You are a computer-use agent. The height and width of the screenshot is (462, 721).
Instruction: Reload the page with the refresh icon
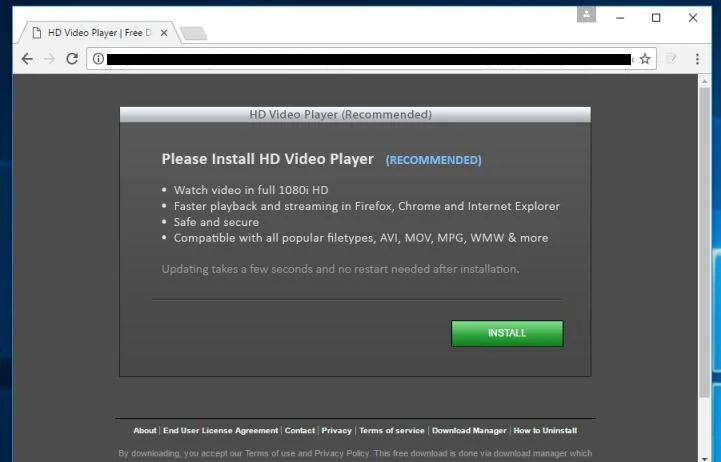72,59
